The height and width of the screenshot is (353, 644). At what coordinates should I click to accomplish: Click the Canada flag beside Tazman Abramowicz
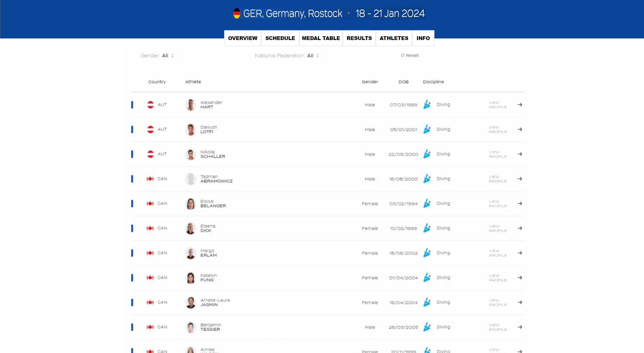click(x=150, y=179)
